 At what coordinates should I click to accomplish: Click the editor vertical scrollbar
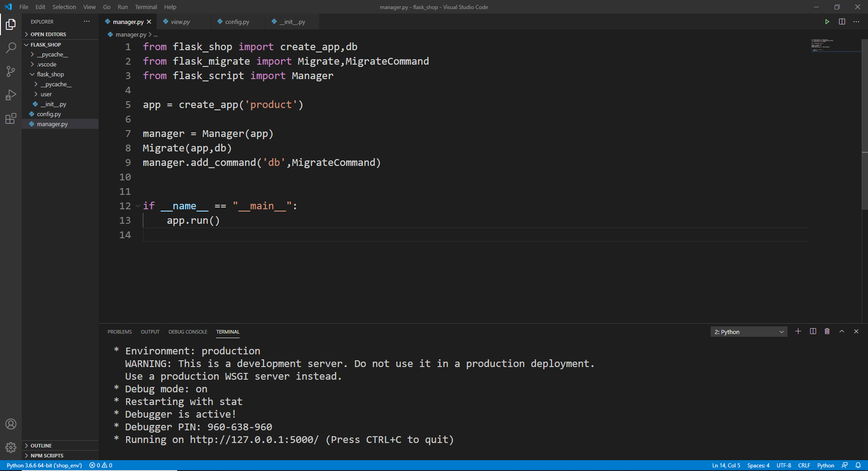864,124
